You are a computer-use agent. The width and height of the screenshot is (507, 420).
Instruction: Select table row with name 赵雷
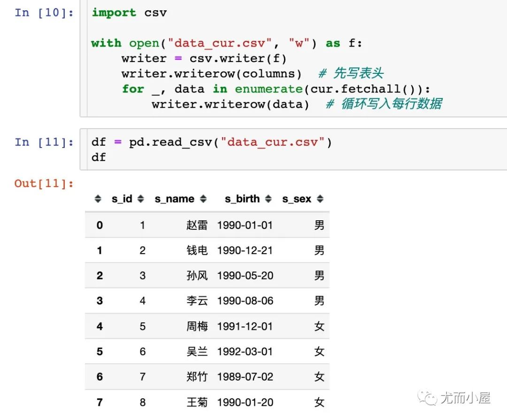[x=207, y=225]
